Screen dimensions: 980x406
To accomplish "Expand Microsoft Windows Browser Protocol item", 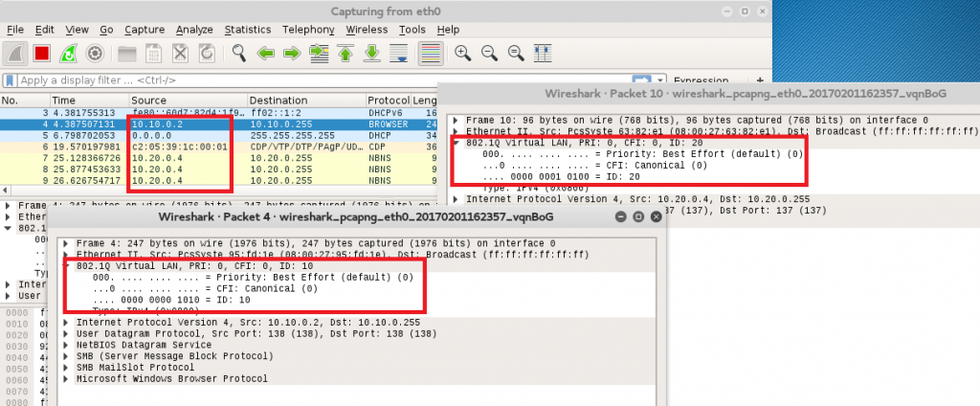I will [x=68, y=378].
